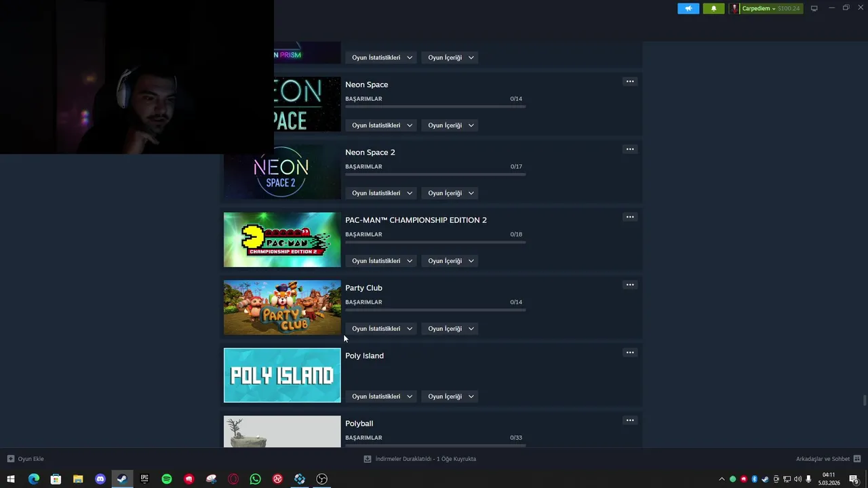Open Discord from taskbar
This screenshot has width=868, height=488.
(x=100, y=479)
